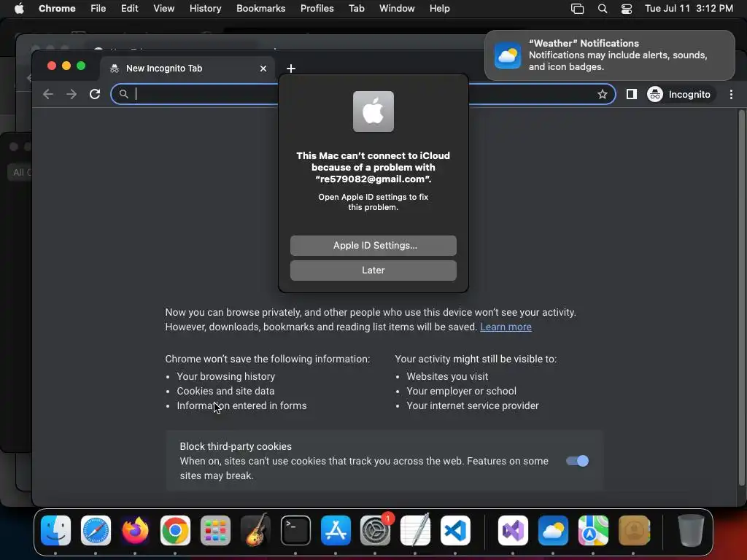Click 'Websites you visit' text

pyautogui.click(x=447, y=377)
